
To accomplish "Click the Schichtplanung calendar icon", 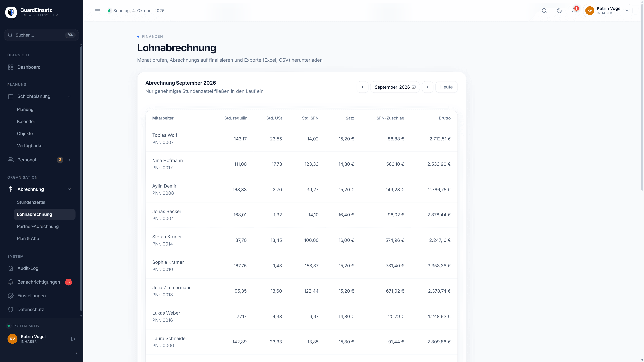I will tap(11, 96).
